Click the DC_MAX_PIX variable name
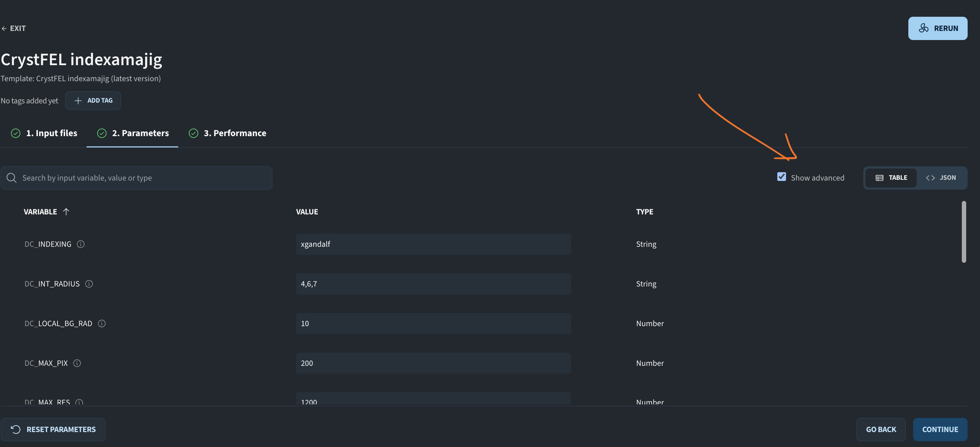The image size is (980, 447). (x=46, y=363)
